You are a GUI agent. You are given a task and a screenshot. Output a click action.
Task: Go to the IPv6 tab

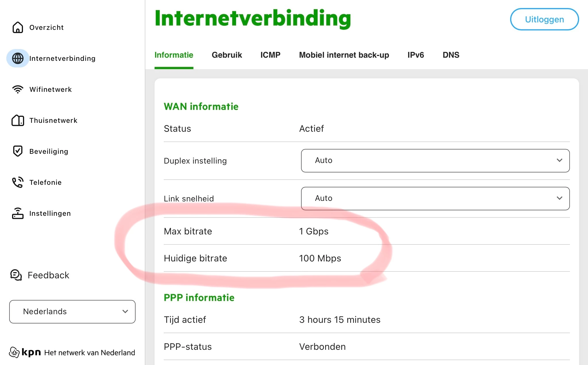pos(415,55)
